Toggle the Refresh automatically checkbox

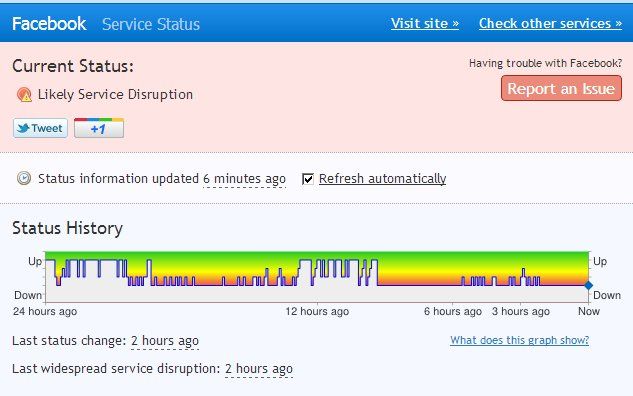(x=308, y=178)
